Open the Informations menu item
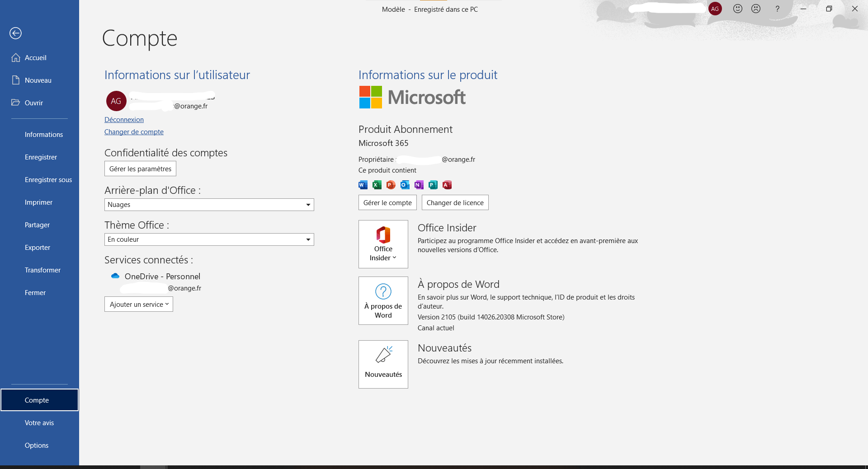The height and width of the screenshot is (469, 868). [39, 135]
